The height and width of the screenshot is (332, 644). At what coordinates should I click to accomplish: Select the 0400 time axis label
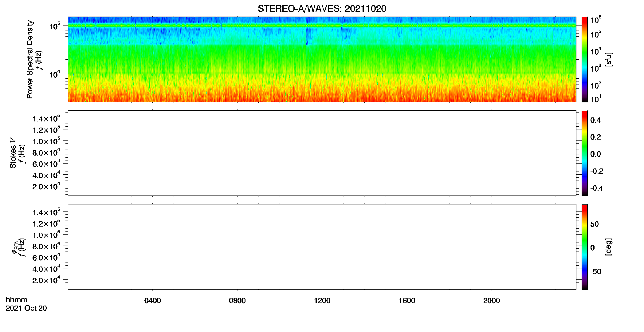152,301
